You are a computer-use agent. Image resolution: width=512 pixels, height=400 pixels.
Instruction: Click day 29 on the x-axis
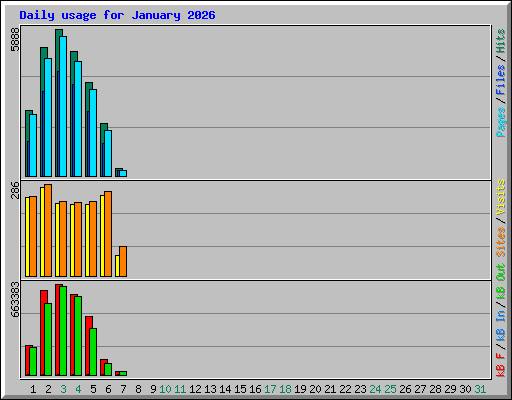point(450,389)
